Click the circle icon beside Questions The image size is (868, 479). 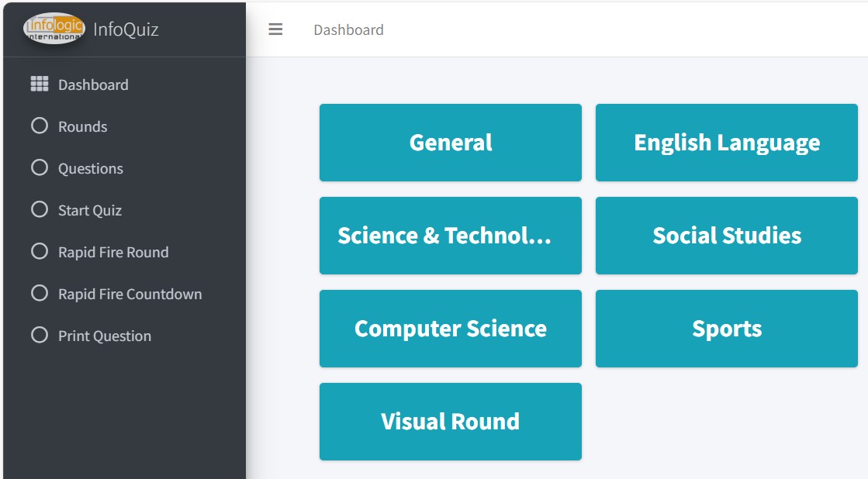pyautogui.click(x=40, y=167)
